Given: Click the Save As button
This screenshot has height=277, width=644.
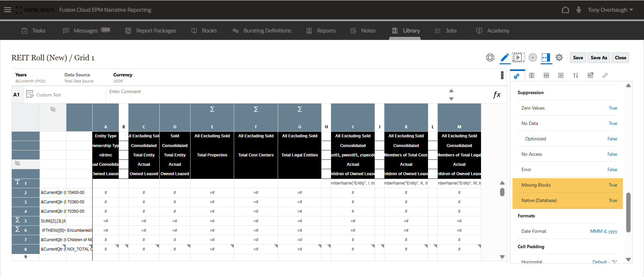Looking at the screenshot, I should point(599,58).
